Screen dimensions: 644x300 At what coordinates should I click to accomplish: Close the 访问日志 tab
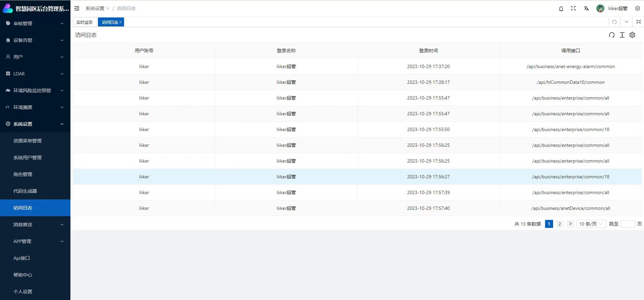pyautogui.click(x=120, y=22)
